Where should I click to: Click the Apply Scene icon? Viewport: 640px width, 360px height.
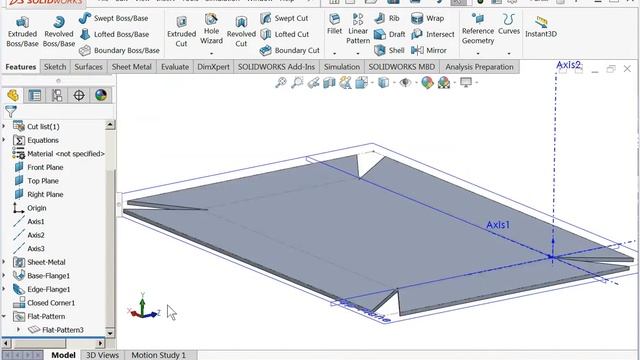444,83
